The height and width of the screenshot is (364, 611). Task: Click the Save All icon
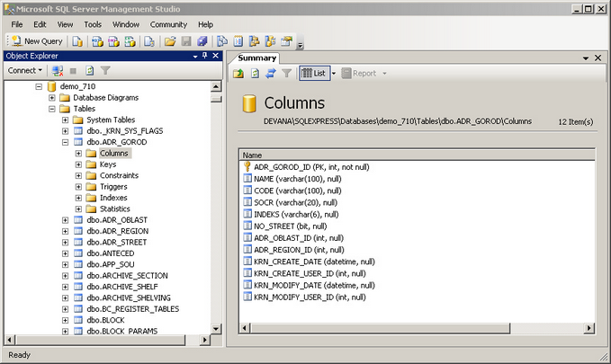tap(202, 40)
